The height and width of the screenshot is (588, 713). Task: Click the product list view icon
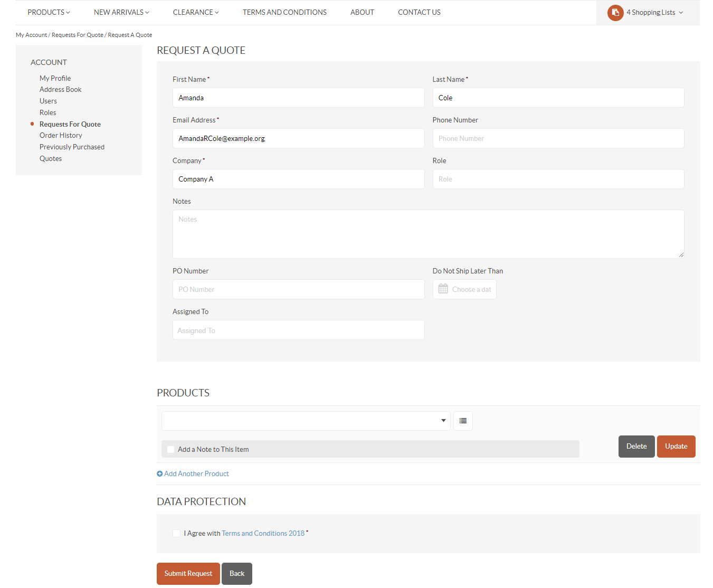click(x=463, y=421)
